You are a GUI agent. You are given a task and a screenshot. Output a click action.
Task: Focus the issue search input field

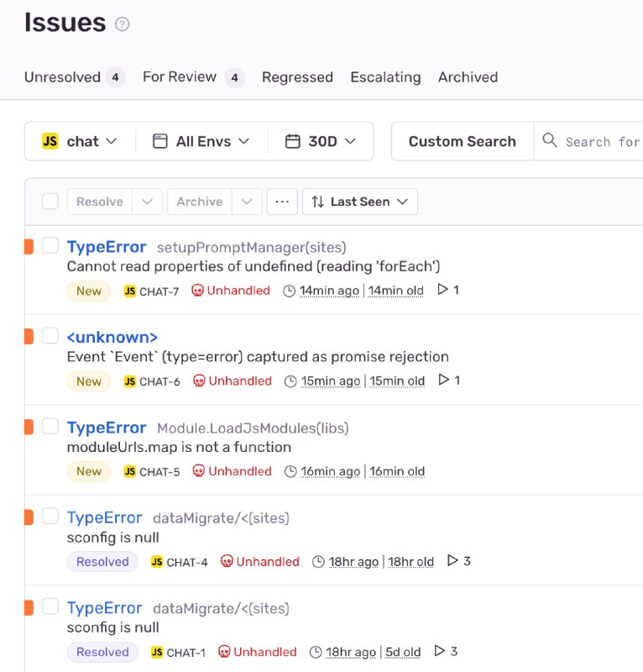point(601,142)
